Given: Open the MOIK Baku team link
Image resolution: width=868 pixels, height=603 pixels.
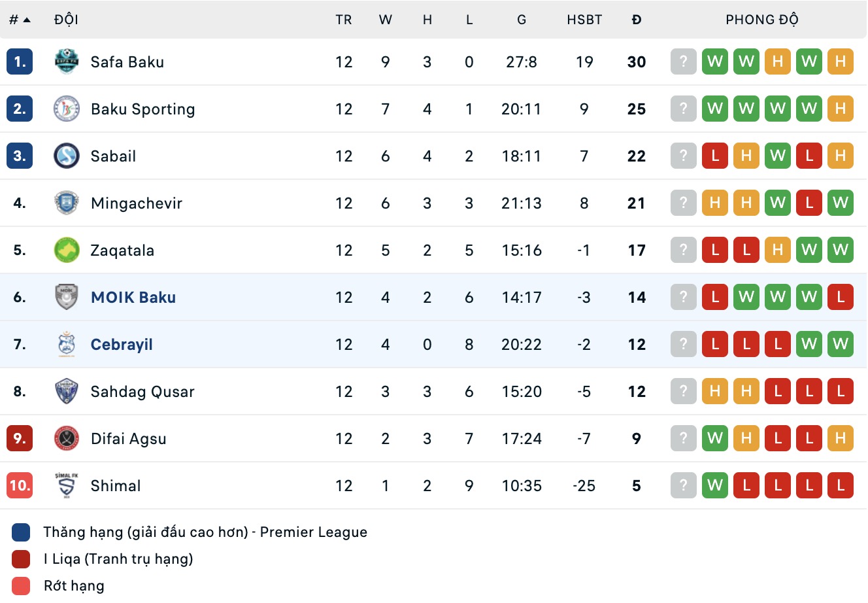Looking at the screenshot, I should point(133,298).
